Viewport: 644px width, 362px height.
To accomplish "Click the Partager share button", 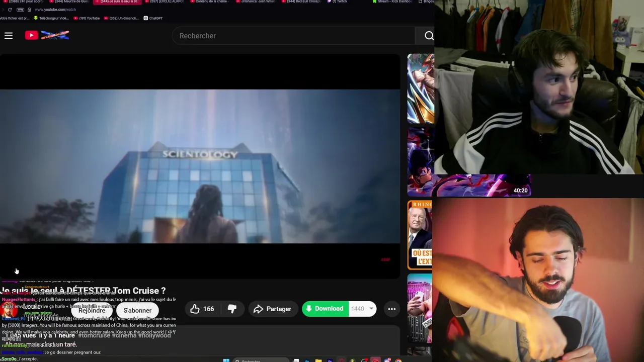I will coord(272,309).
